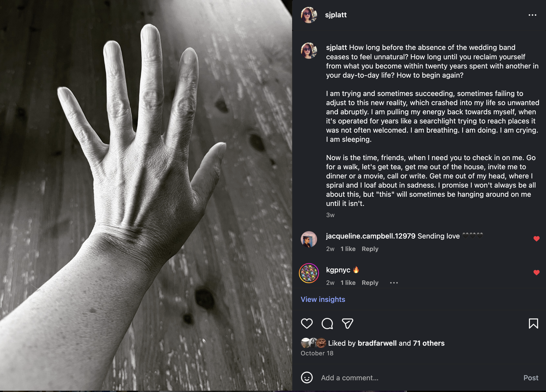The image size is (546, 392).
Task: Open jacqueline.campbell.12979's profile avatar
Action: pos(309,239)
